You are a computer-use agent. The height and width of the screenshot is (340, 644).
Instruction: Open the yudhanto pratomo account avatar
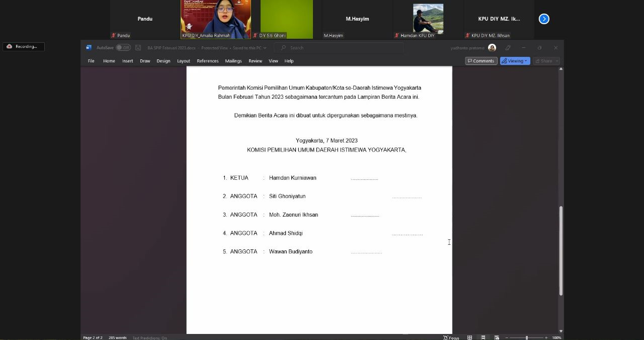click(492, 48)
